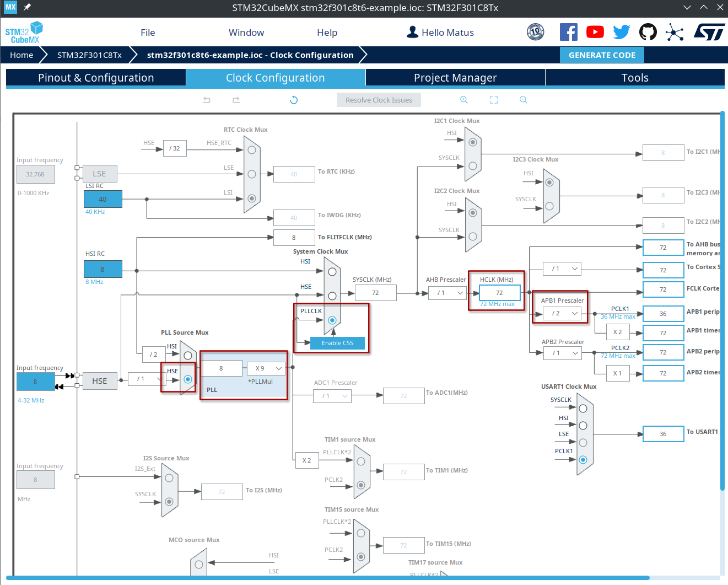The image size is (728, 585).
Task: Open the YouTube icon link
Action: [595, 32]
